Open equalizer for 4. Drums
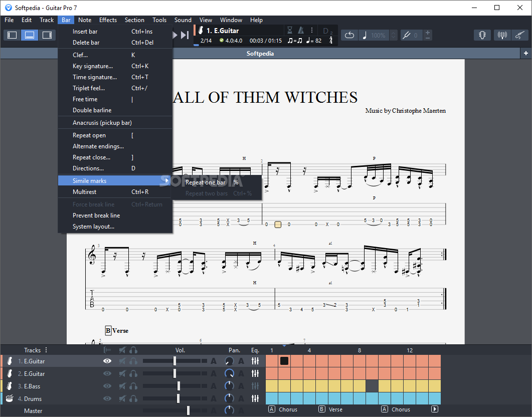Image resolution: width=532 pixels, height=417 pixels. 255,398
